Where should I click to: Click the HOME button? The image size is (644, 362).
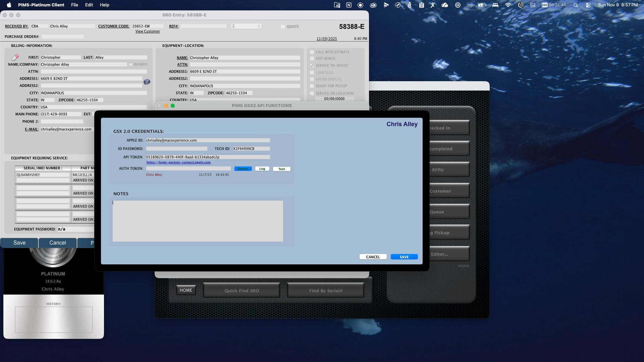[x=186, y=291]
